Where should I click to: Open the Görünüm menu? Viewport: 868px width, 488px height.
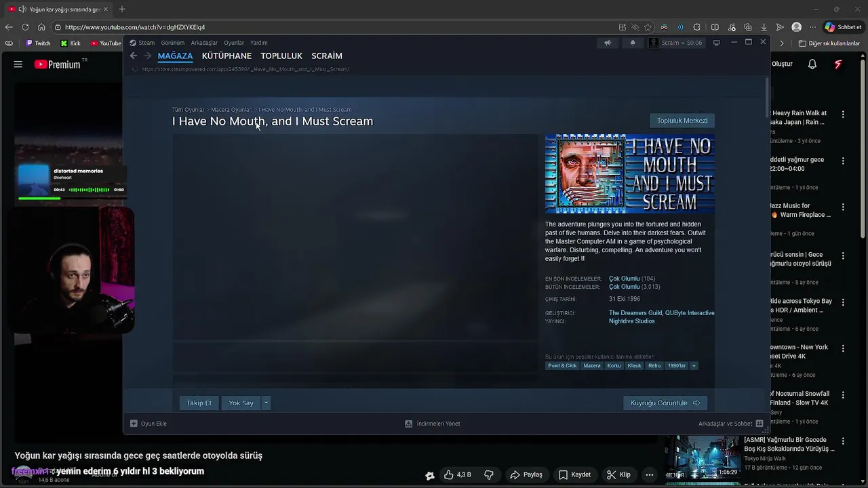click(x=172, y=43)
